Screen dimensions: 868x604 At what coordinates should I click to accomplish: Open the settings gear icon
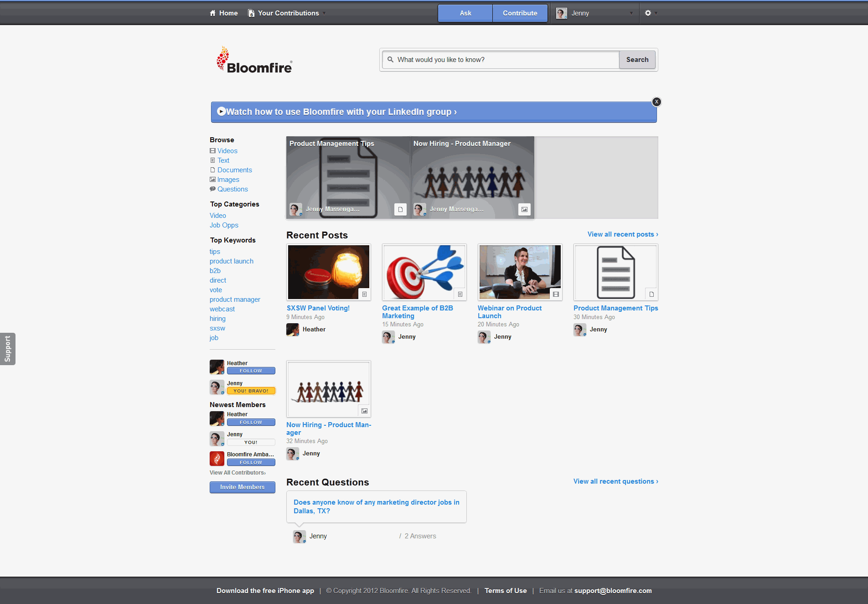coord(648,13)
